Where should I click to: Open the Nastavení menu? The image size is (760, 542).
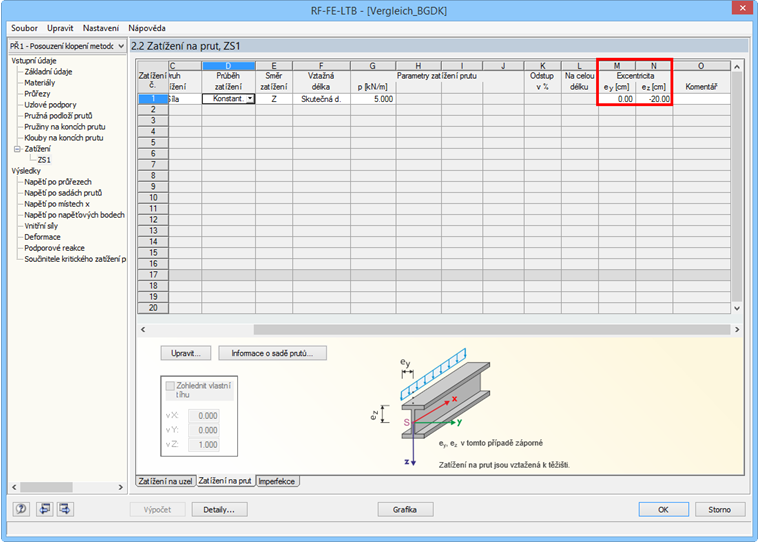(100, 28)
